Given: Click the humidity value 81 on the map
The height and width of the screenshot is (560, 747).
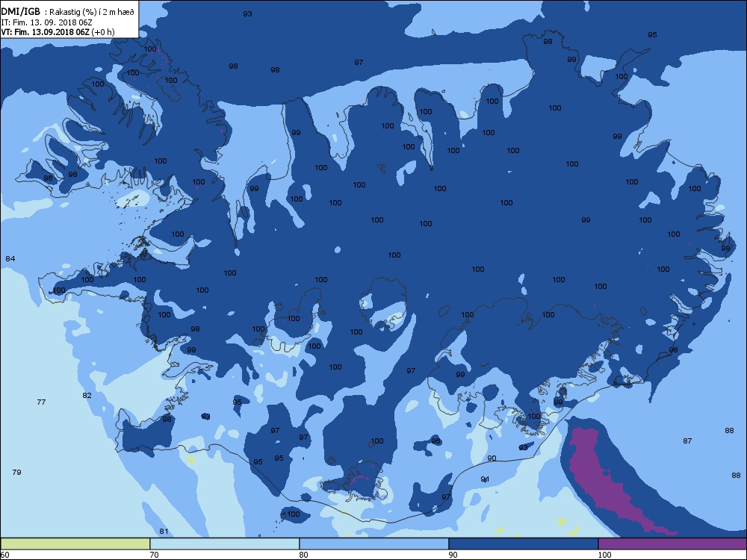Looking at the screenshot, I should click(164, 532).
